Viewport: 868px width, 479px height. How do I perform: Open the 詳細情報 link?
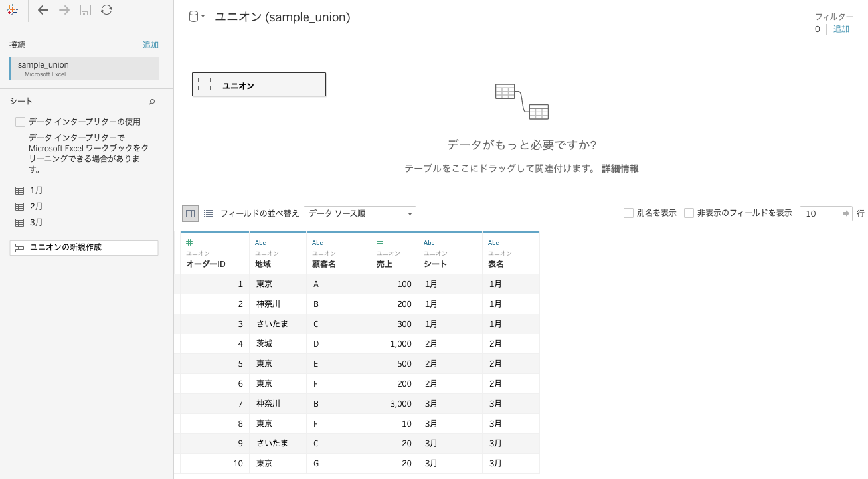tap(620, 169)
